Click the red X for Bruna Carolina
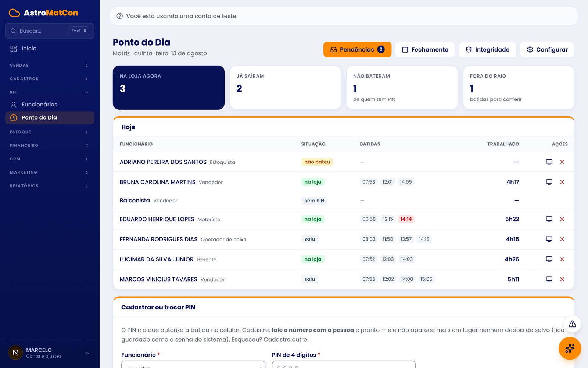Image resolution: width=588 pixels, height=368 pixels. (x=562, y=182)
